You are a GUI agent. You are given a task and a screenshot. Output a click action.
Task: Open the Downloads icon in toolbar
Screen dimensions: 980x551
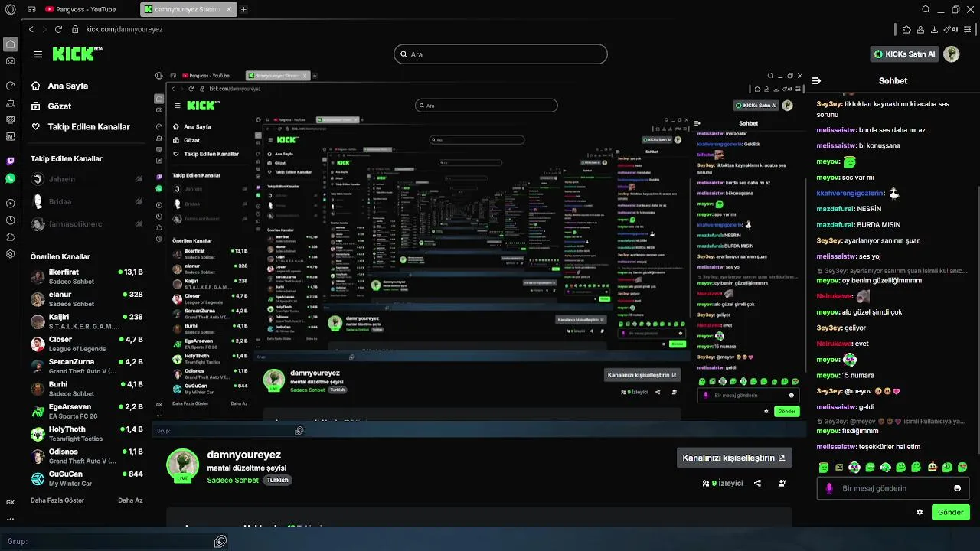(x=934, y=29)
